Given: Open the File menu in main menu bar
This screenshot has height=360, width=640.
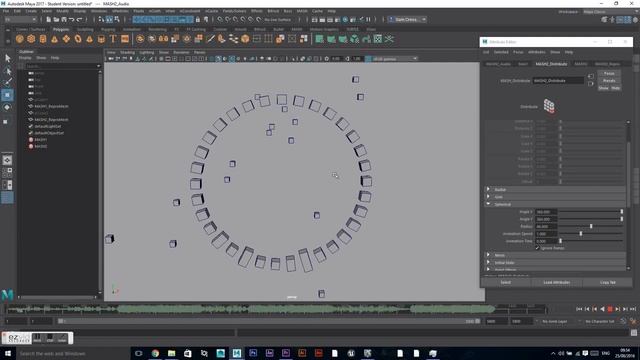Looking at the screenshot, I should [x=6, y=11].
